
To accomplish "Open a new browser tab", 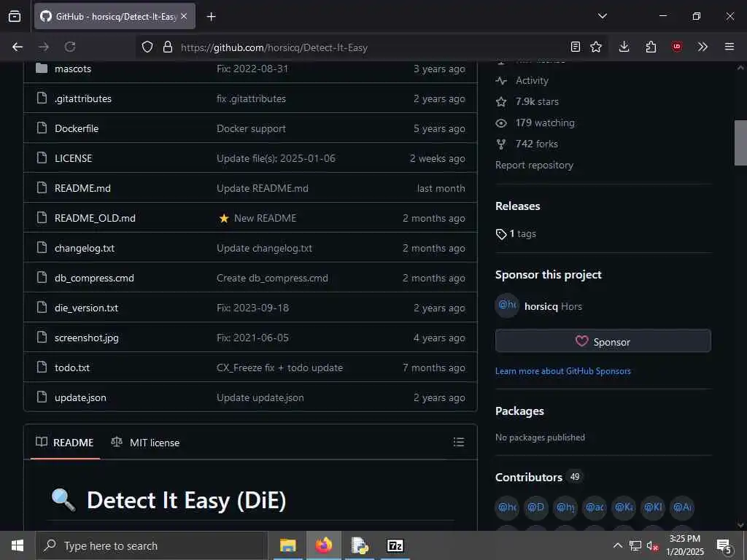I will [211, 17].
